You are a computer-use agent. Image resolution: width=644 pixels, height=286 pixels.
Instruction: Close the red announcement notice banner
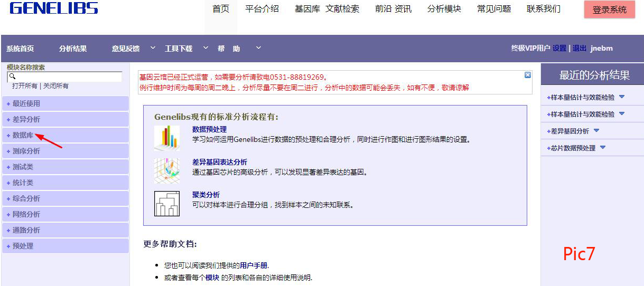[x=527, y=75]
